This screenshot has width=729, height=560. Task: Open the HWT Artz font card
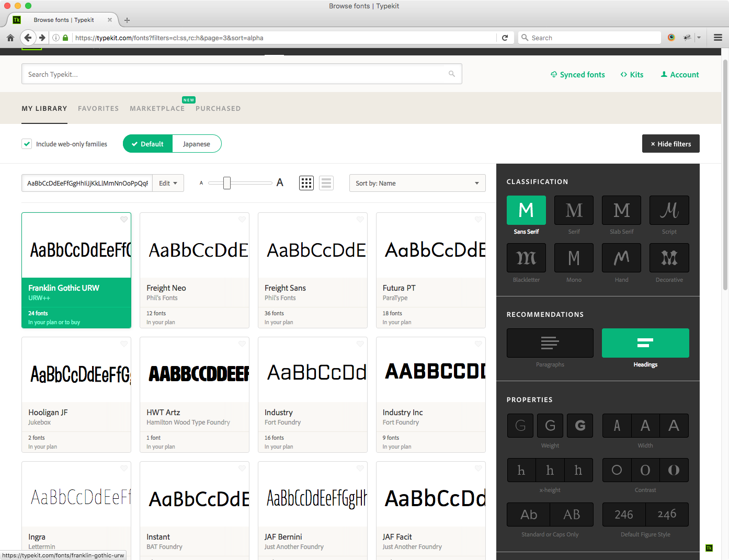[x=195, y=395]
